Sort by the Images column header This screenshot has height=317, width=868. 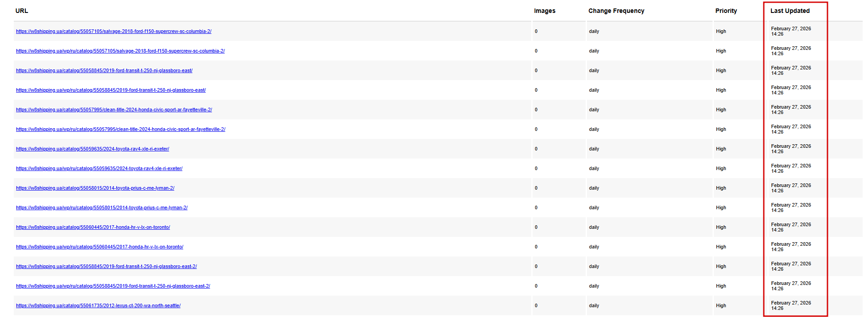point(545,11)
